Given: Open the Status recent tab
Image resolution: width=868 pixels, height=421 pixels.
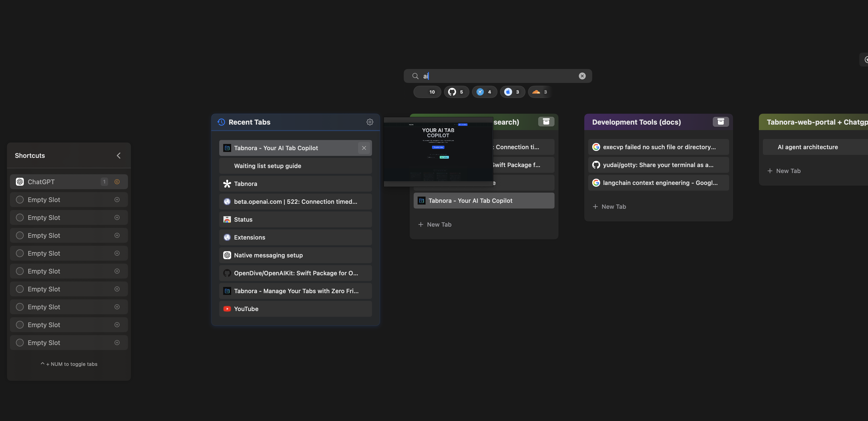Looking at the screenshot, I should coord(295,220).
